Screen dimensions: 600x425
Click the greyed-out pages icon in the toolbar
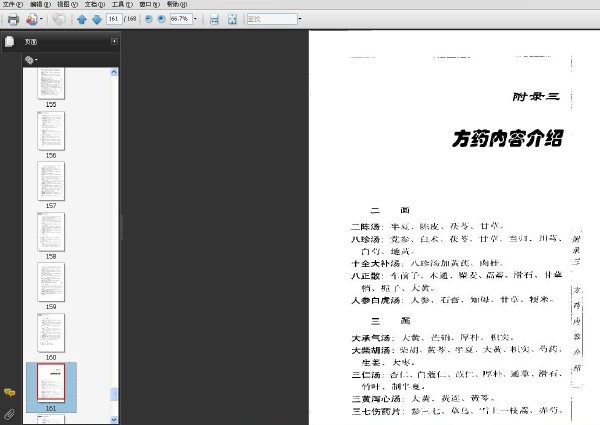[59, 19]
